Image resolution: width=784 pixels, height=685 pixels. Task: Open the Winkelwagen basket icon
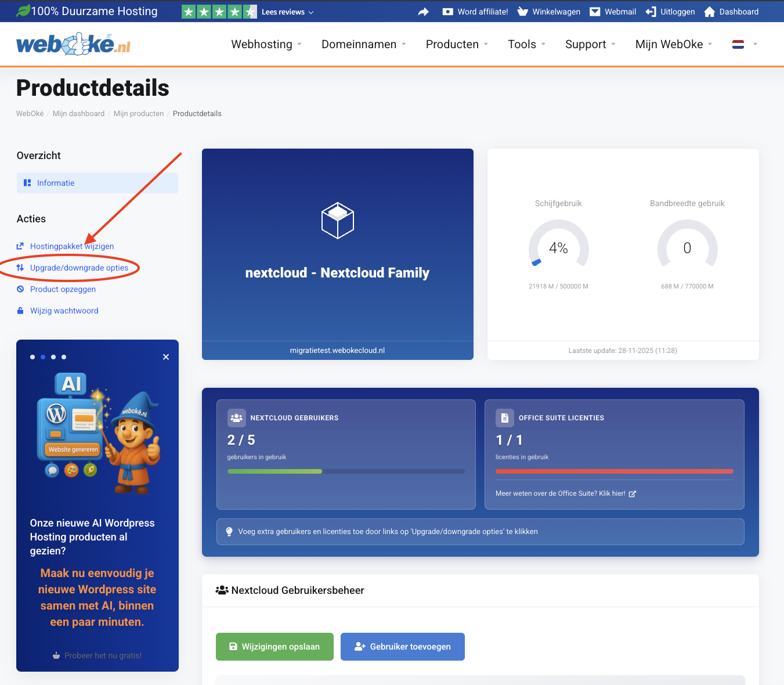pyautogui.click(x=523, y=12)
